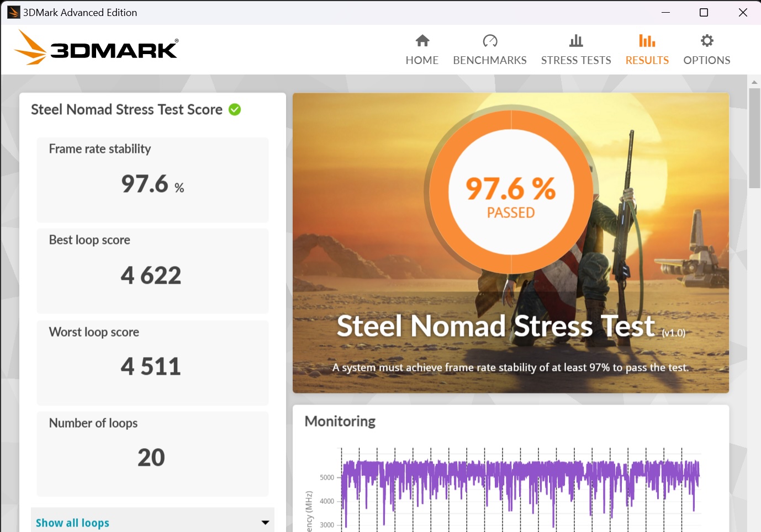This screenshot has height=532, width=761.
Task: Click the Monitoring heading
Action: tap(340, 422)
